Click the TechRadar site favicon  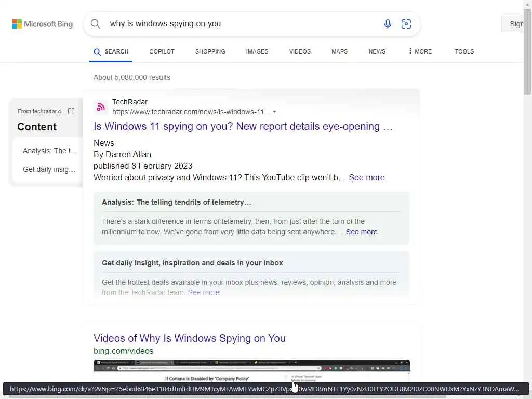tap(100, 107)
